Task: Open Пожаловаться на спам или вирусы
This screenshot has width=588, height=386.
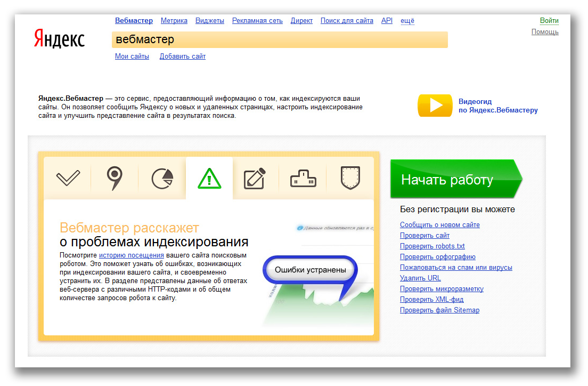Action: pos(456,267)
